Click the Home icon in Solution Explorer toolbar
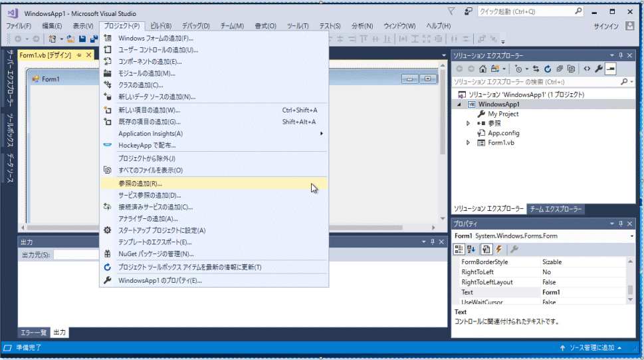644x360 pixels. 483,69
